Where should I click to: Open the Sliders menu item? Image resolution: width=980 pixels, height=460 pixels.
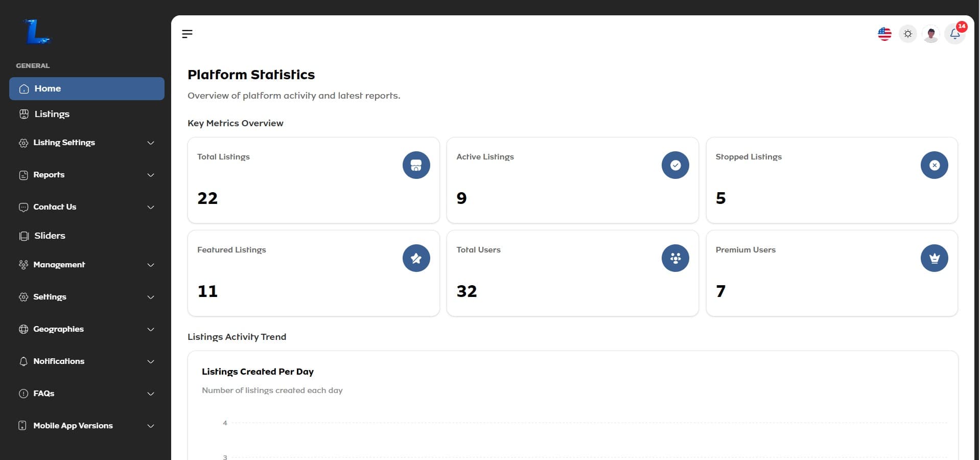[87, 236]
